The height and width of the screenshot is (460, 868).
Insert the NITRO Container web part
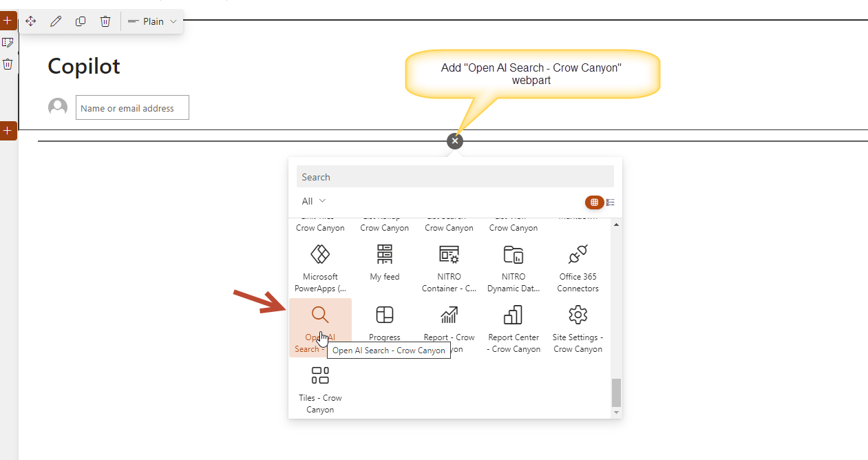click(449, 267)
